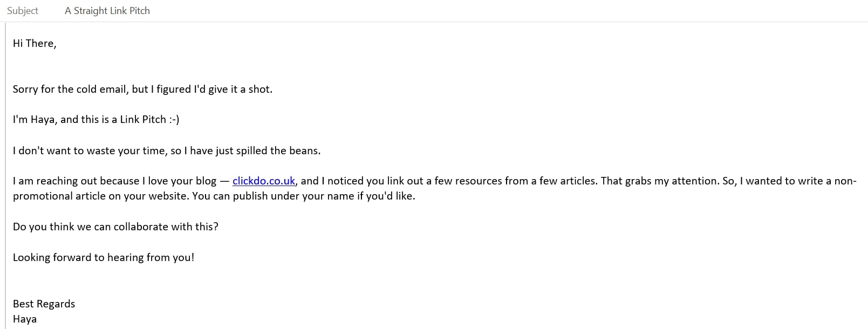Open the clickdo.co.uk hyperlink
Viewport: 868px width, 329px height.
[x=263, y=181]
